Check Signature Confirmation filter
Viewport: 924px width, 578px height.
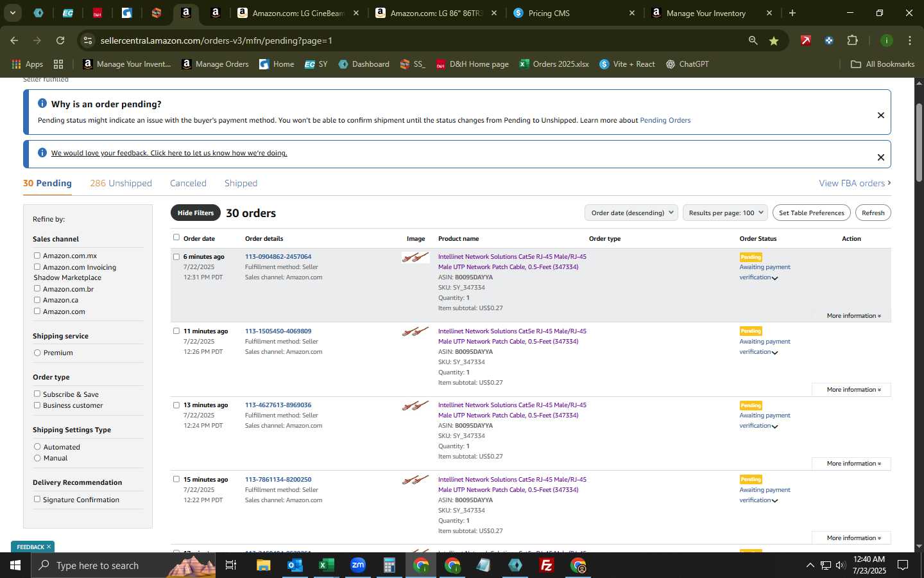pos(37,499)
